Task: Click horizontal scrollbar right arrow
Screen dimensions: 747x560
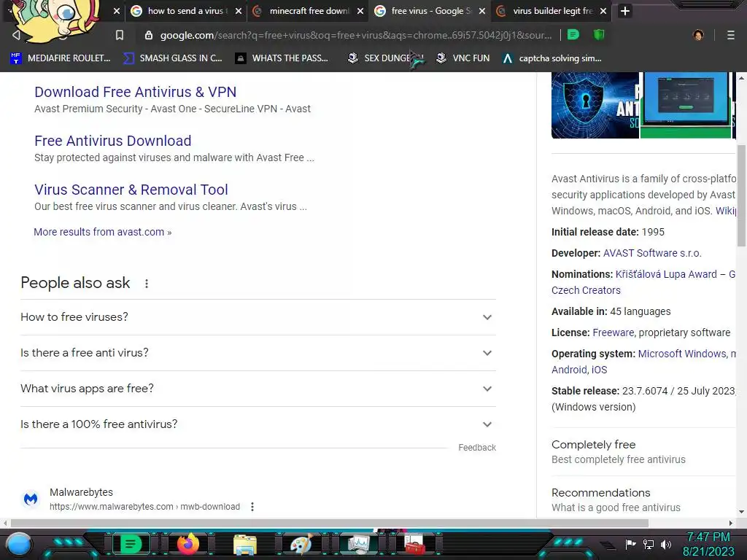Action: (731, 524)
